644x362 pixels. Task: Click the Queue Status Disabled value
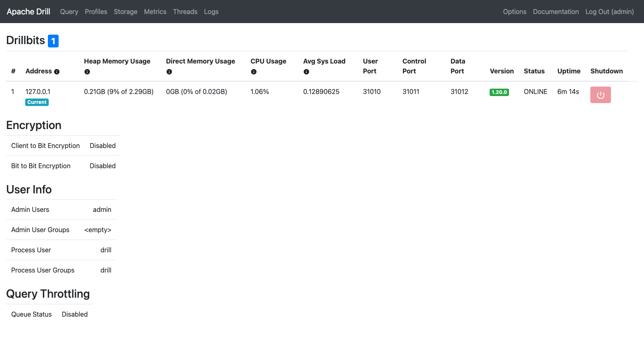[75, 314]
